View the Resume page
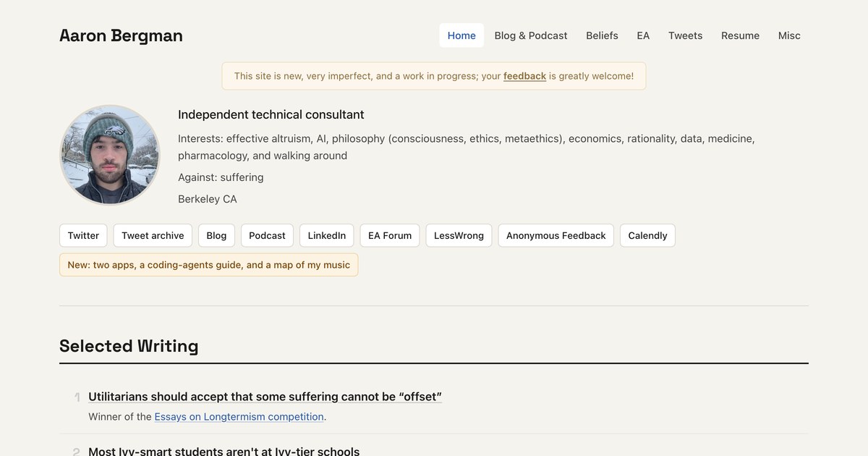Screen dimensions: 868x456 tap(740, 35)
